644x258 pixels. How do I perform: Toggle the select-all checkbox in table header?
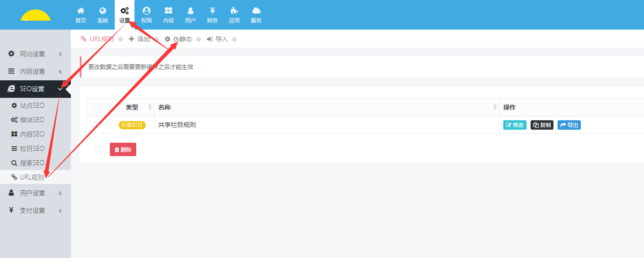coord(98,107)
